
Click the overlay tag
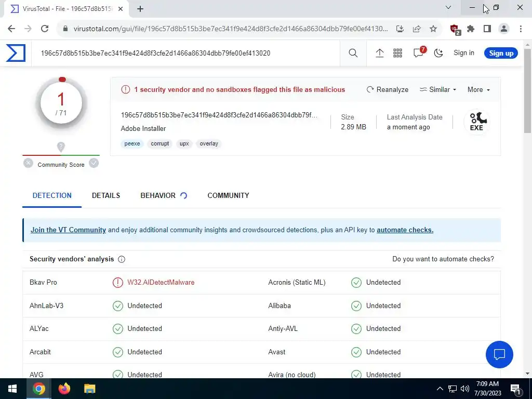[x=209, y=143]
